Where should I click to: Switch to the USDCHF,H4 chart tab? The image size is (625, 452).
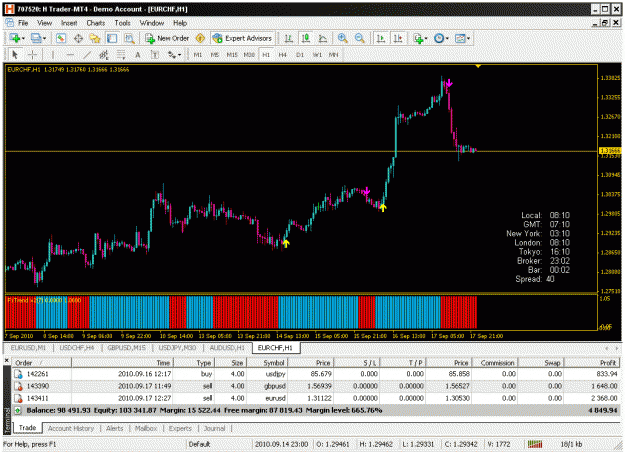[77, 348]
